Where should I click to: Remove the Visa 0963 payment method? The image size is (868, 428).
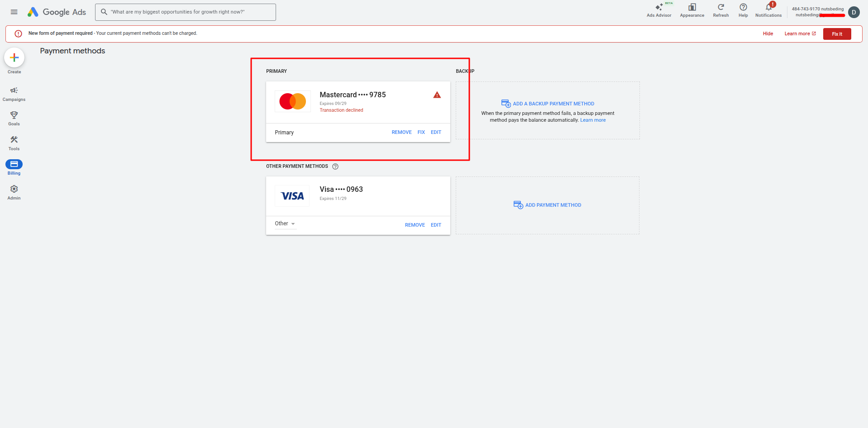click(415, 225)
